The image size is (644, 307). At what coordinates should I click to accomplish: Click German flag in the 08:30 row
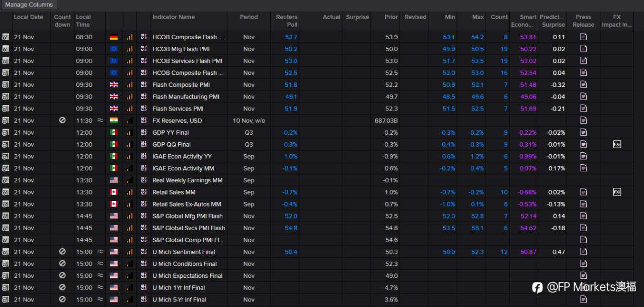[114, 37]
